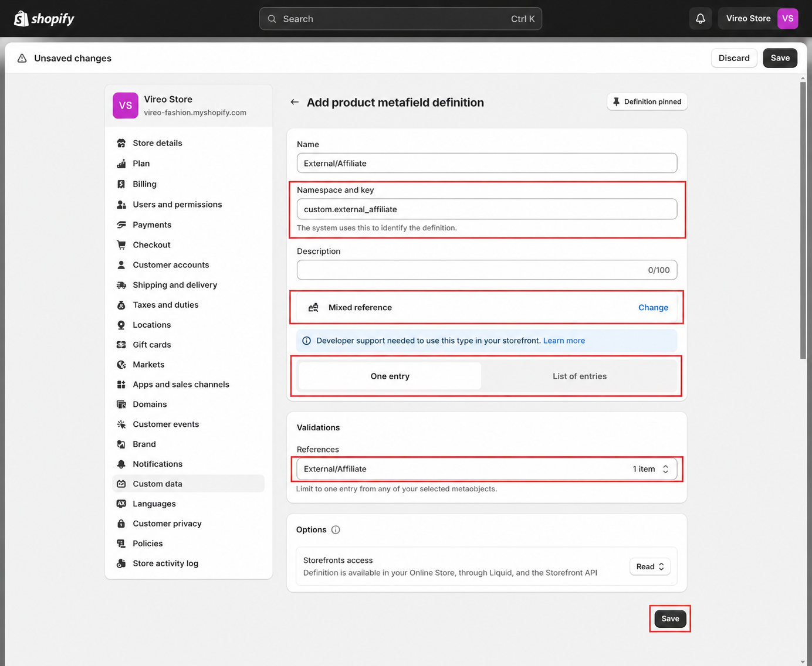This screenshot has height=666, width=812.
Task: Click the Shopify logo
Action: [x=44, y=19]
